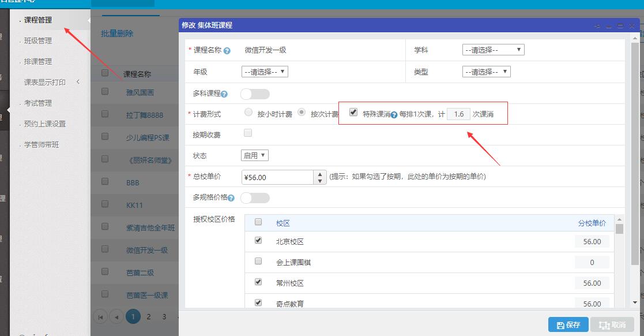Uncheck 奇点教育 checkbox
The image size is (644, 336).
coord(258,303)
